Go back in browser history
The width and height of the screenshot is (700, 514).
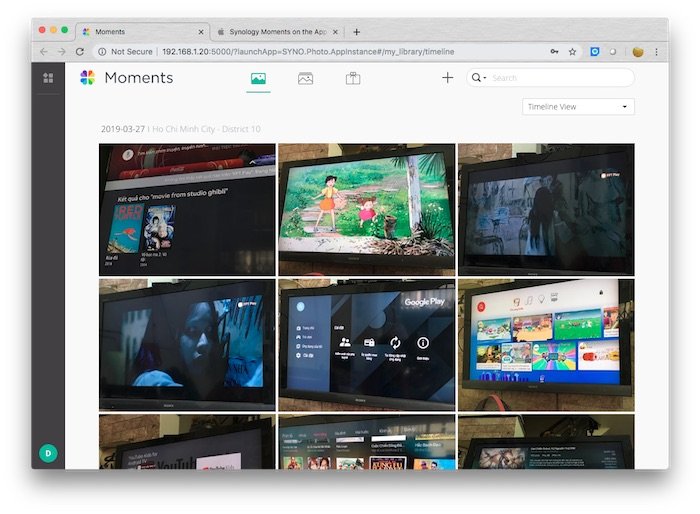pos(44,52)
